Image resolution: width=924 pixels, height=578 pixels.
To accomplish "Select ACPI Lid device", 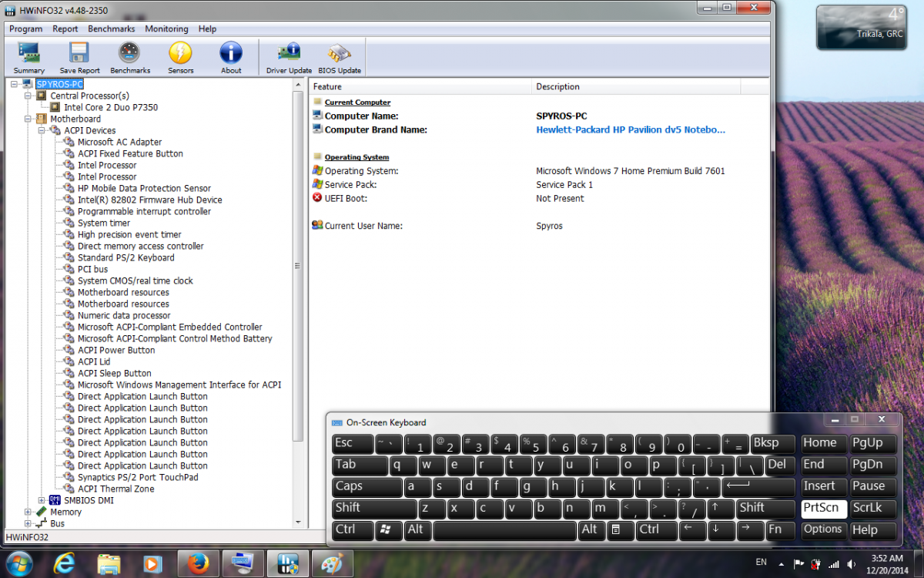I will click(x=94, y=361).
